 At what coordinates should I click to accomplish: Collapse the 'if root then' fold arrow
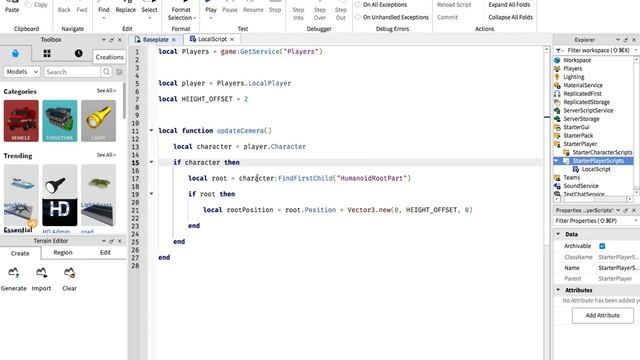151,194
